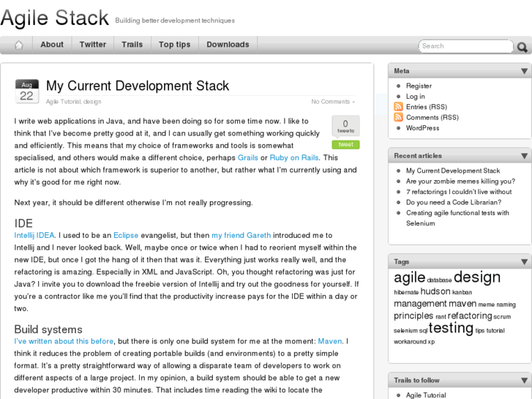Select the meme tag

click(486, 305)
